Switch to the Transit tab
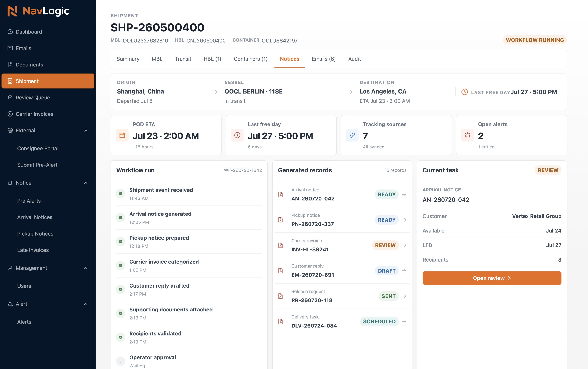Image resolution: width=588 pixels, height=369 pixels. (x=183, y=59)
